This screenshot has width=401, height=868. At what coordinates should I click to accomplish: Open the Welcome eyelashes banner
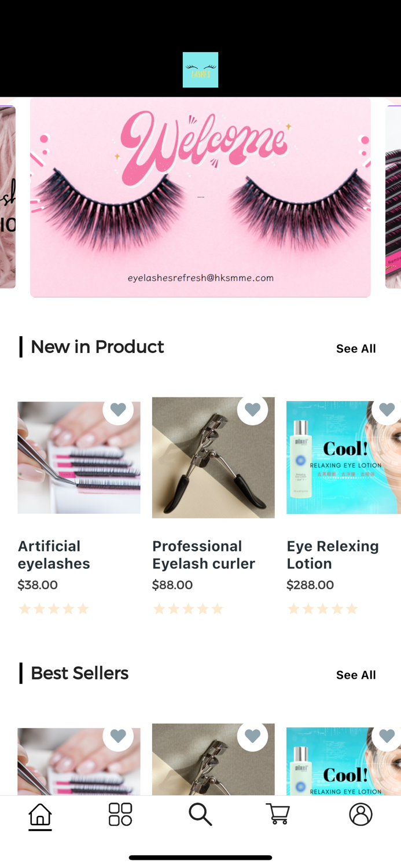click(200, 197)
